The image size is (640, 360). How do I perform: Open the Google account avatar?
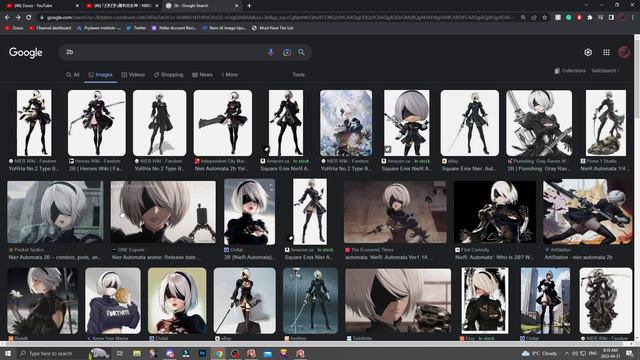click(624, 52)
